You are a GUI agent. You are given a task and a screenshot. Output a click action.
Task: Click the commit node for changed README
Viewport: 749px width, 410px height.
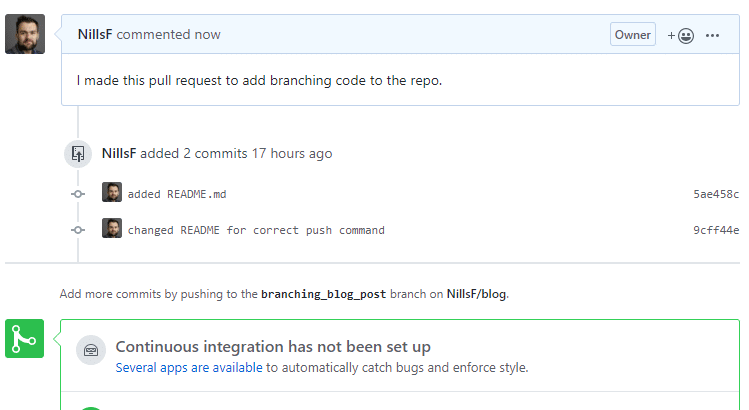[x=78, y=230]
